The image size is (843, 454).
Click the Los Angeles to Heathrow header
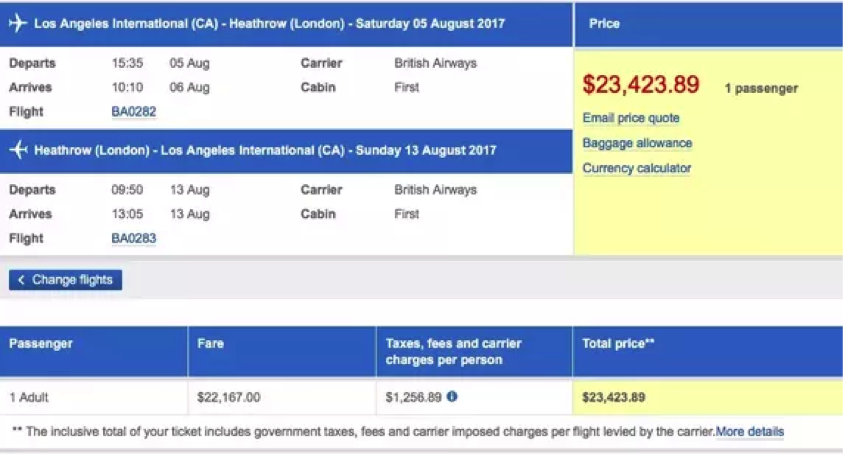point(270,24)
